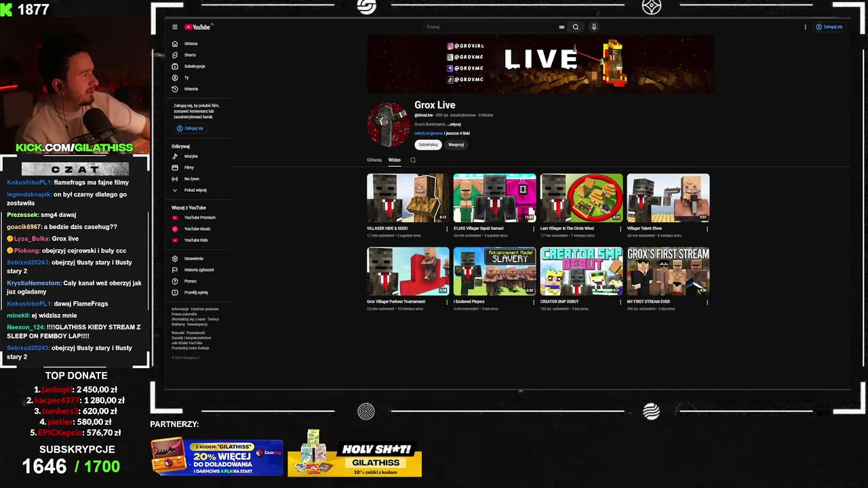The image size is (868, 488).
Task: Click chat message from Neexon_124
Action: [75, 331]
